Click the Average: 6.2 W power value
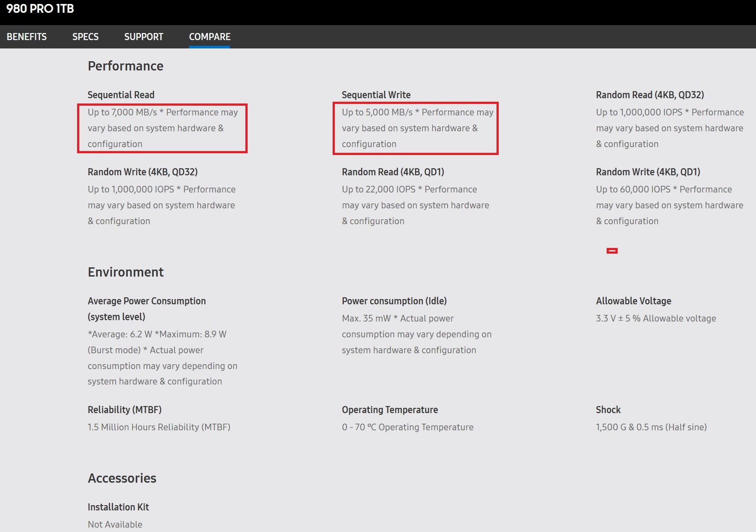Image resolution: width=756 pixels, height=532 pixels. 163,358
